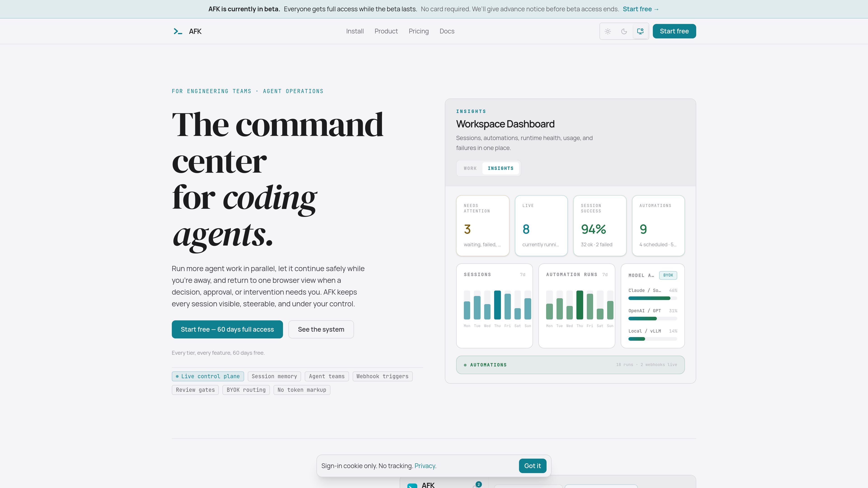Select the Live control plane chip

(208, 376)
